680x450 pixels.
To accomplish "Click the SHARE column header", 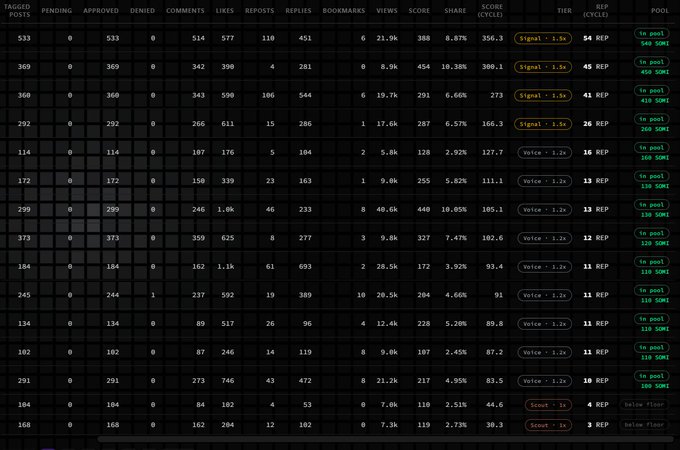I will 455,10.
